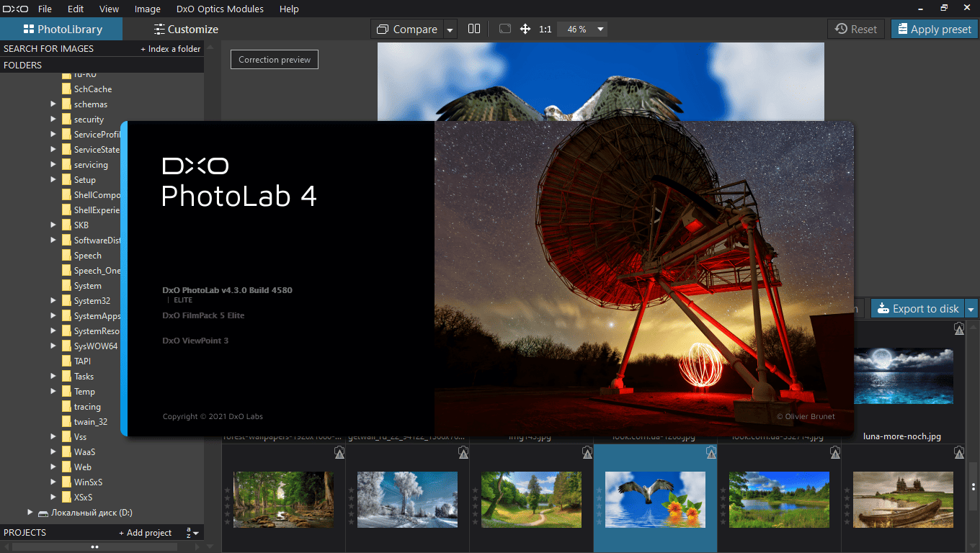Screen dimensions: 980x553
Task: Select the move/pan hand tool icon
Action: 525,29
